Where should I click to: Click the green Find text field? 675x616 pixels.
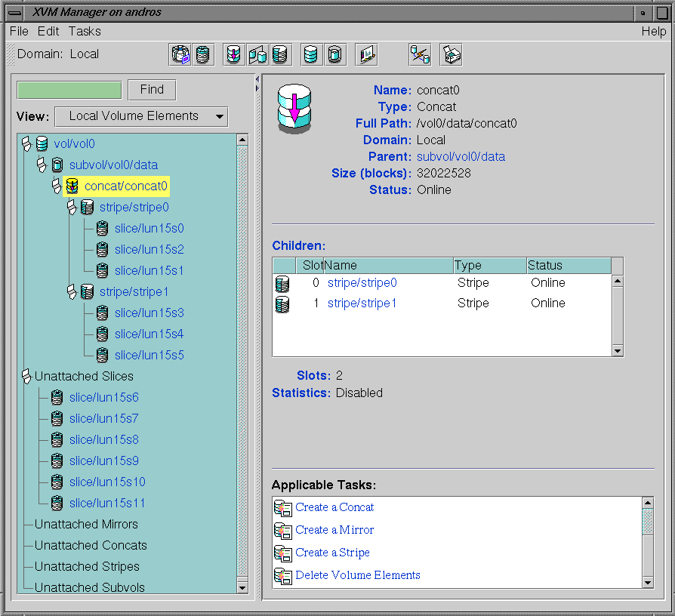pyautogui.click(x=69, y=91)
